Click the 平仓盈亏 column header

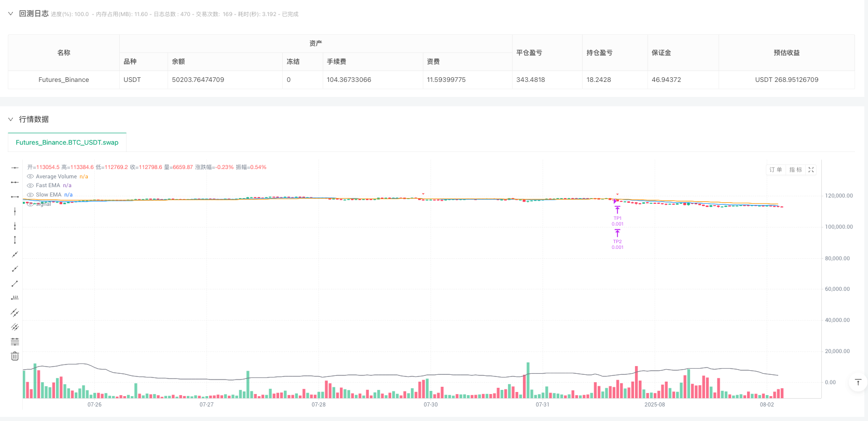(x=547, y=52)
